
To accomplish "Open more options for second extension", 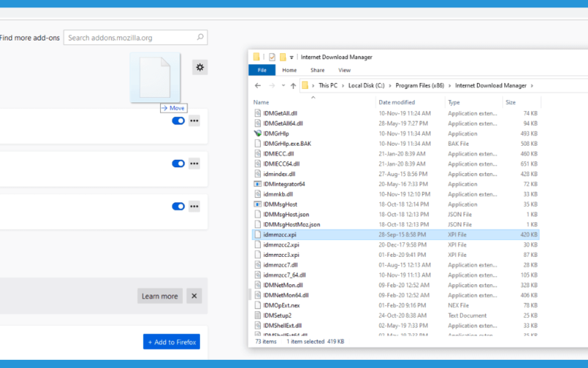I will coord(194,163).
